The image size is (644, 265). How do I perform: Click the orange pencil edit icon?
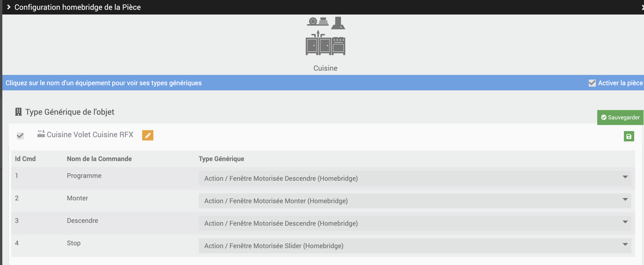148,135
